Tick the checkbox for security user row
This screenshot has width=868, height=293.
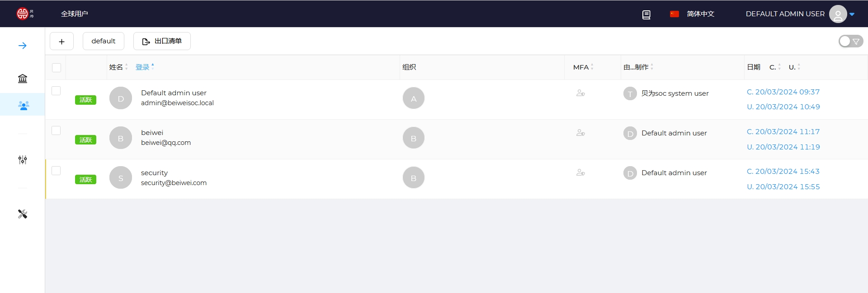pyautogui.click(x=56, y=171)
